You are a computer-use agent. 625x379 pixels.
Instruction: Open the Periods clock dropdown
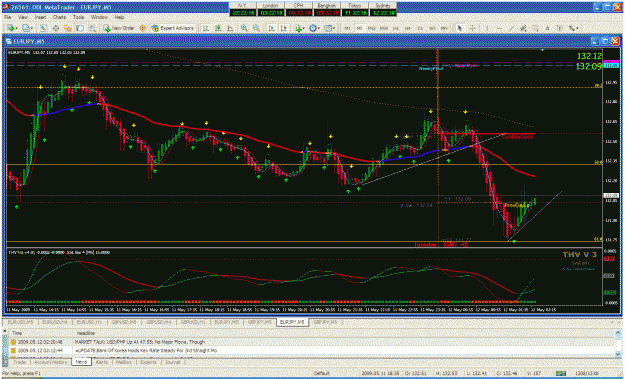[314, 28]
